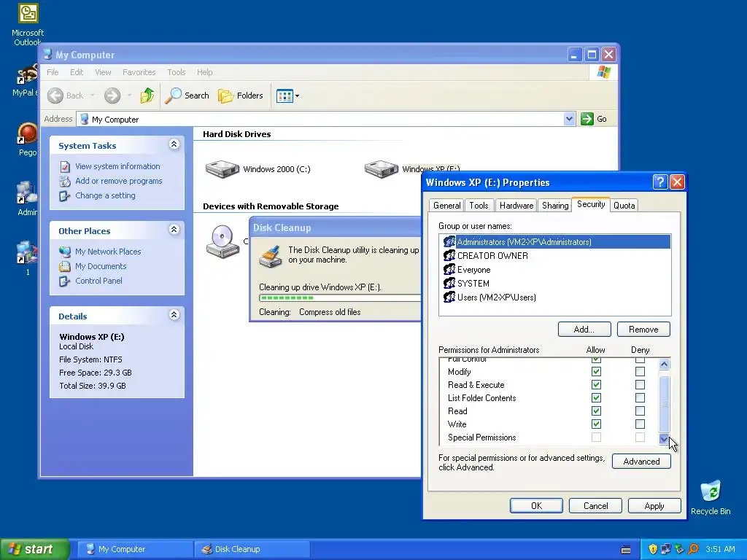747x560 pixels.
Task: Click OK in Properties dialog
Action: tap(536, 506)
